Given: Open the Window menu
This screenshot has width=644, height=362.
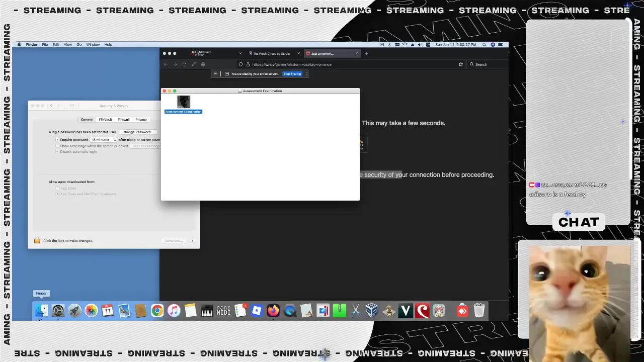Looking at the screenshot, I should pyautogui.click(x=93, y=44).
